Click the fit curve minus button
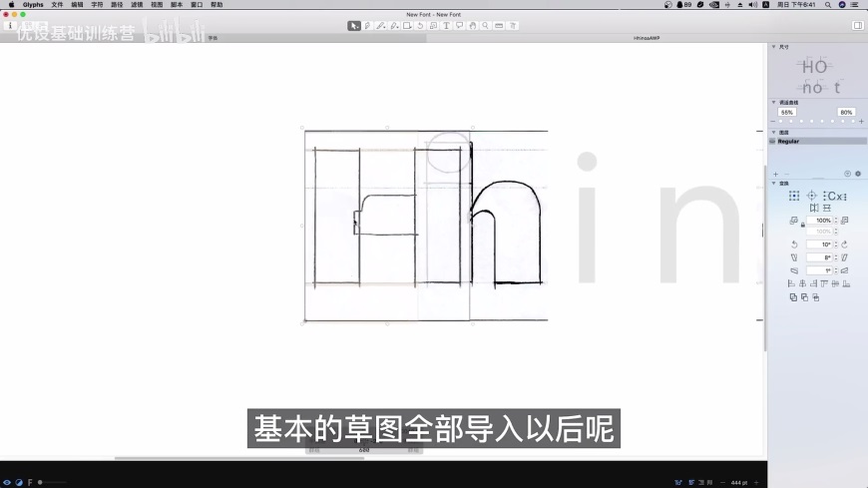The image size is (868, 488). pos(773,122)
